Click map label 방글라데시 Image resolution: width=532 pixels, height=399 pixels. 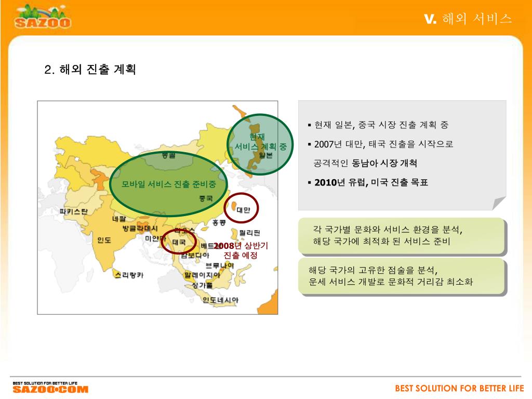click(140, 229)
